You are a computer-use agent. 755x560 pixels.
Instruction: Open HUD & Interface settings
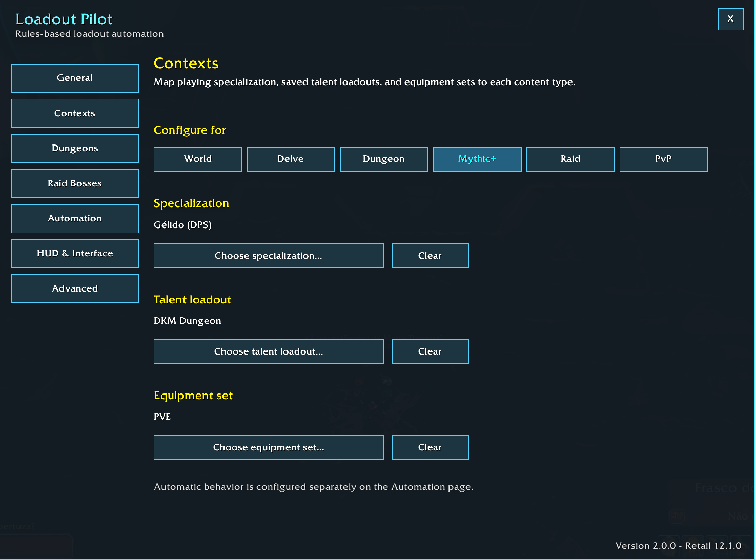[x=75, y=254]
